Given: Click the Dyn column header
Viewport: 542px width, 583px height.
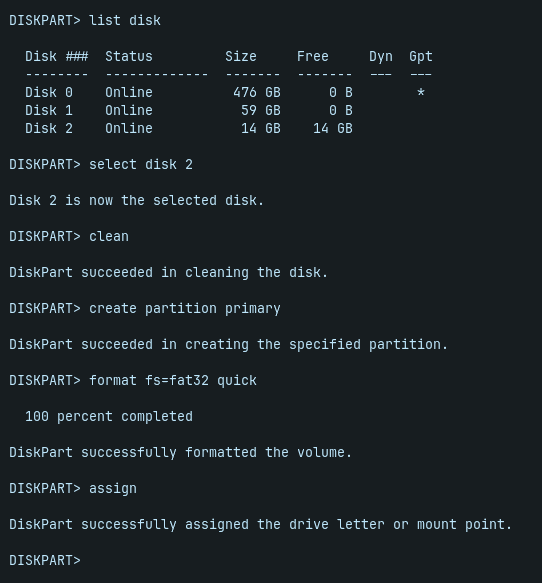Looking at the screenshot, I should (x=381, y=57).
